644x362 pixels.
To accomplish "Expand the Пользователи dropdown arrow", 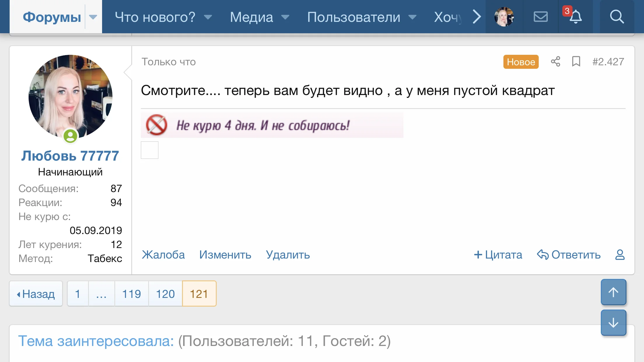I will pos(412,17).
